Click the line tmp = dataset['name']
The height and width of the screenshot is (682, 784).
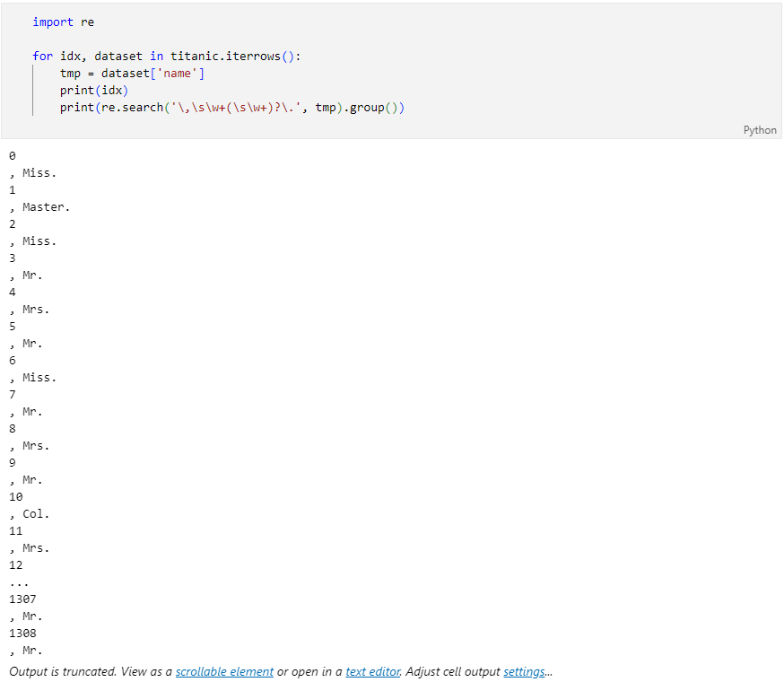[x=132, y=73]
